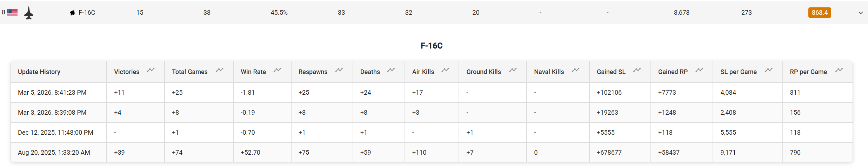Click the Gained SL chart icon
Viewport: 868px width, 168px height.
(x=637, y=70)
